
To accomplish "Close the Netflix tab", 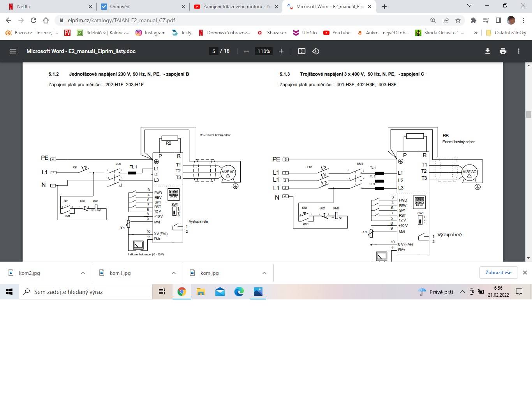I will tap(90, 7).
